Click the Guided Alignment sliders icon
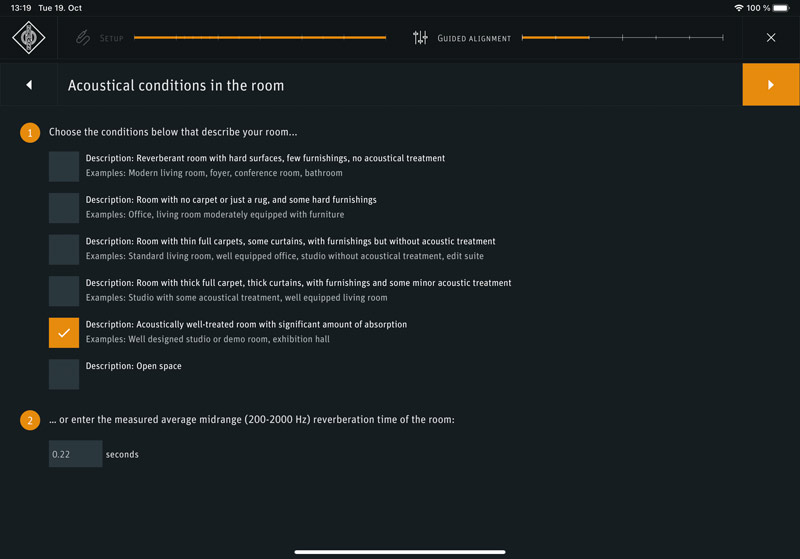 420,38
